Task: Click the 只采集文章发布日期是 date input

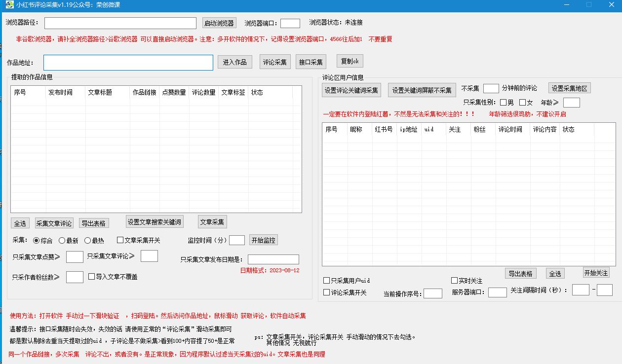Action: (273, 259)
